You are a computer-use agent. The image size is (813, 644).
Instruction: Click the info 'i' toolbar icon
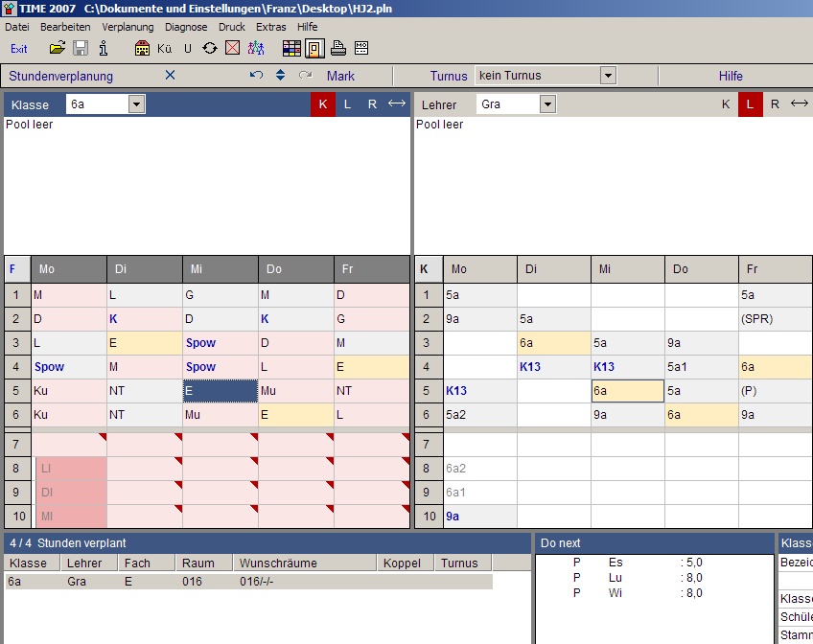pyautogui.click(x=103, y=48)
